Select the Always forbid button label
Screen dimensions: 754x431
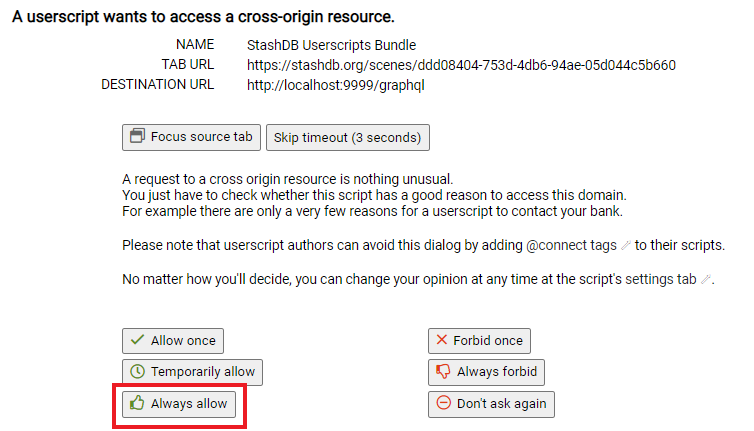click(x=497, y=372)
